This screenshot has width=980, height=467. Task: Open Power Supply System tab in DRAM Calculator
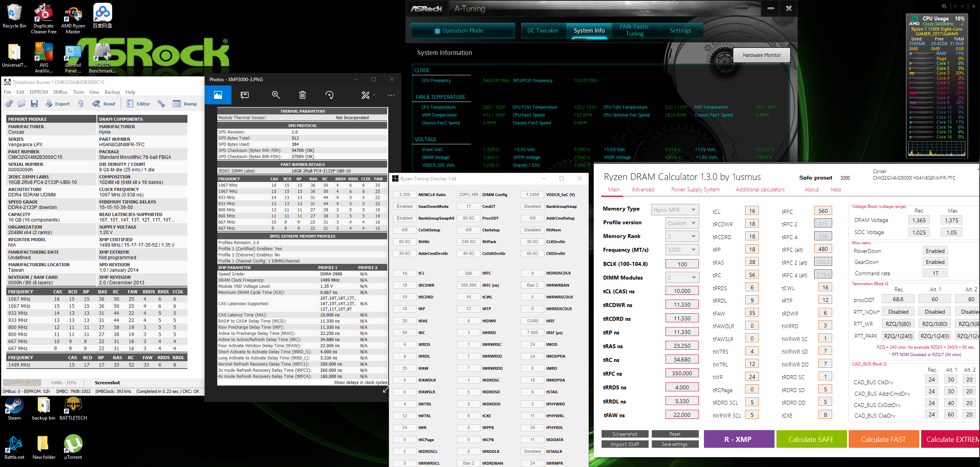point(695,189)
